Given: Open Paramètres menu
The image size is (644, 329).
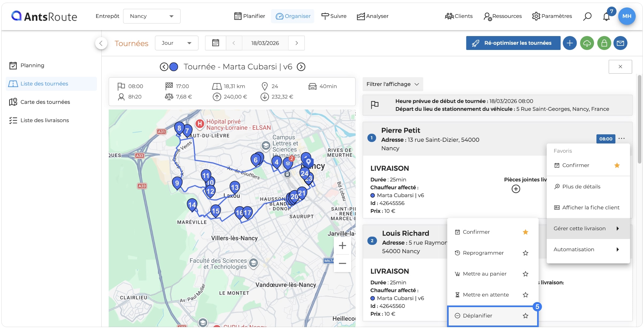Looking at the screenshot, I should tap(552, 16).
